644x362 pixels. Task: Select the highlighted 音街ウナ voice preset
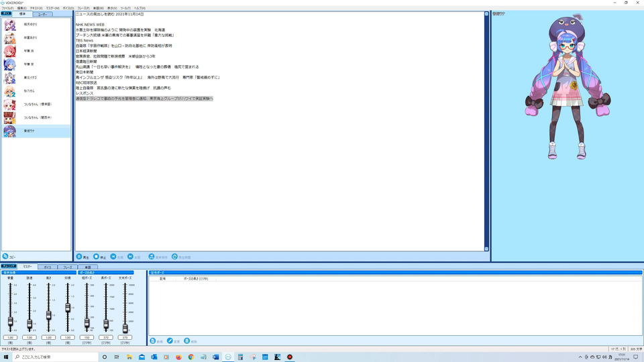coord(36,131)
